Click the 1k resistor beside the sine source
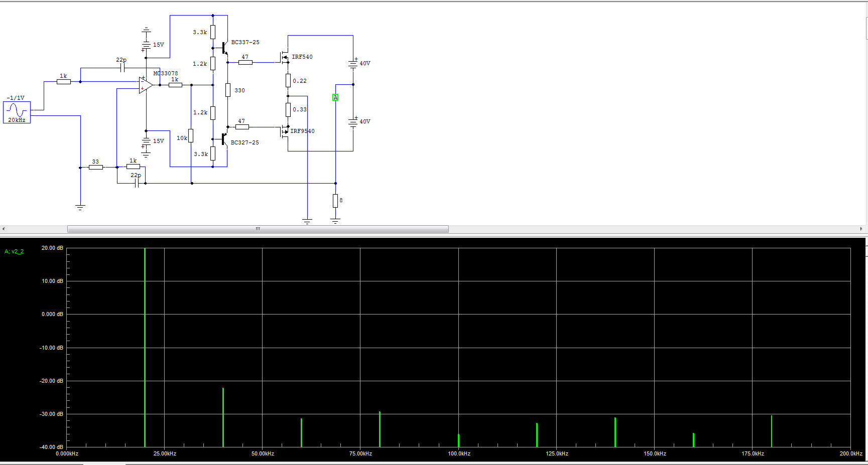The height and width of the screenshot is (465, 868). point(63,81)
